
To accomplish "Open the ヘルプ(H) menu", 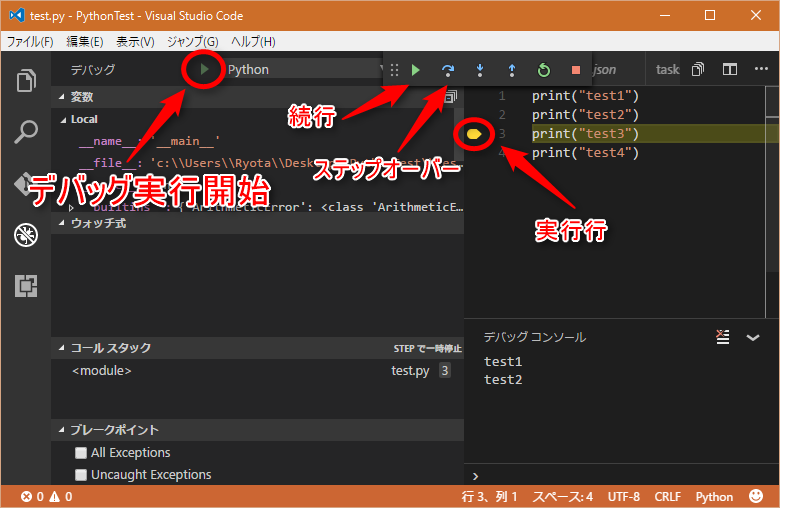I will (x=253, y=41).
